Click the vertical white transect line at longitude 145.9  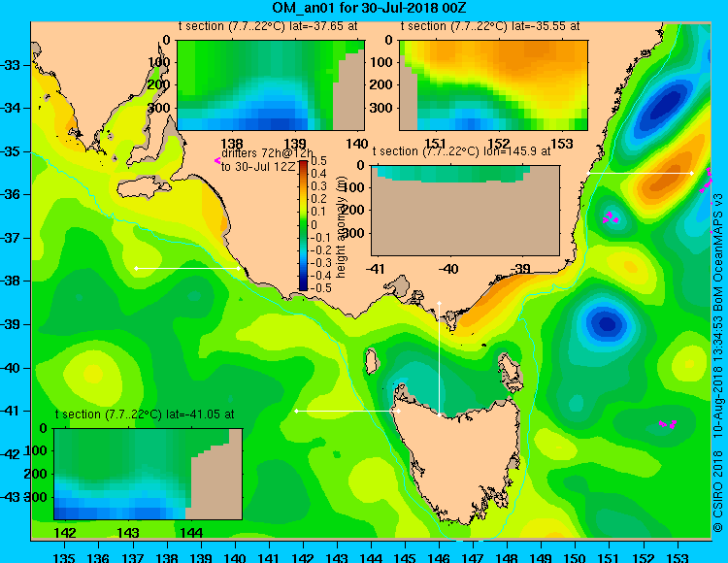(439, 359)
